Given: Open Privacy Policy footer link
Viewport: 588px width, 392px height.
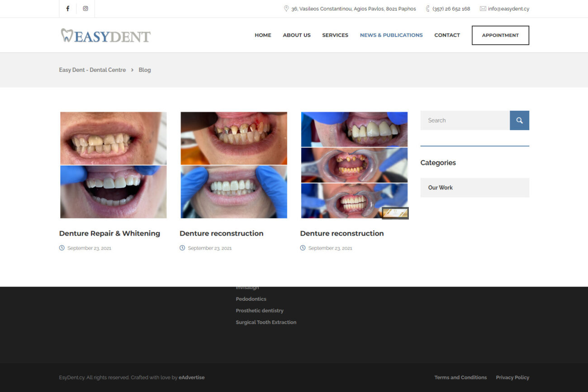Looking at the screenshot, I should tap(512, 378).
